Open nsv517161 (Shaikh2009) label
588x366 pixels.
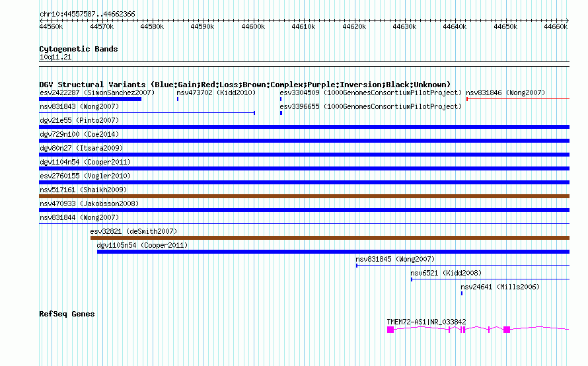tap(83, 190)
